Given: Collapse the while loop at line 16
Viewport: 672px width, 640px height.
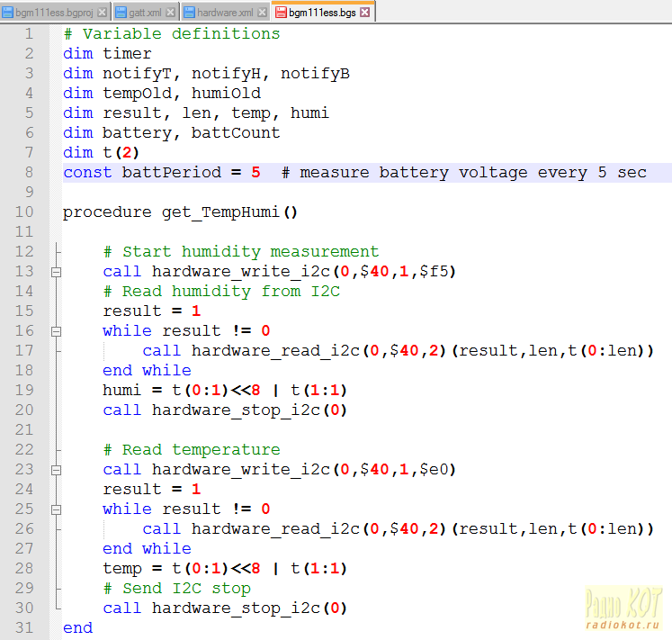Looking at the screenshot, I should pos(56,331).
